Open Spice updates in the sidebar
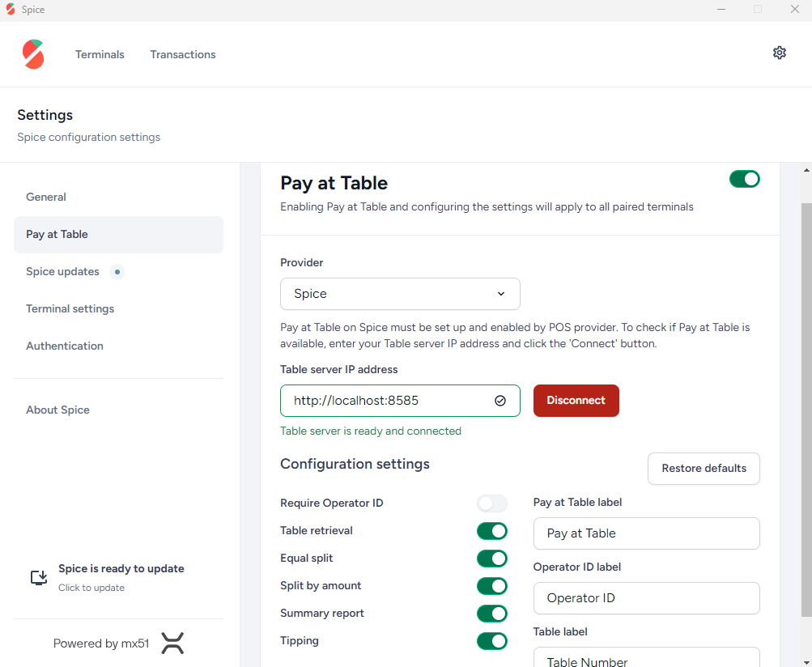Screen dimensions: 812x667 click(x=118, y=271)
